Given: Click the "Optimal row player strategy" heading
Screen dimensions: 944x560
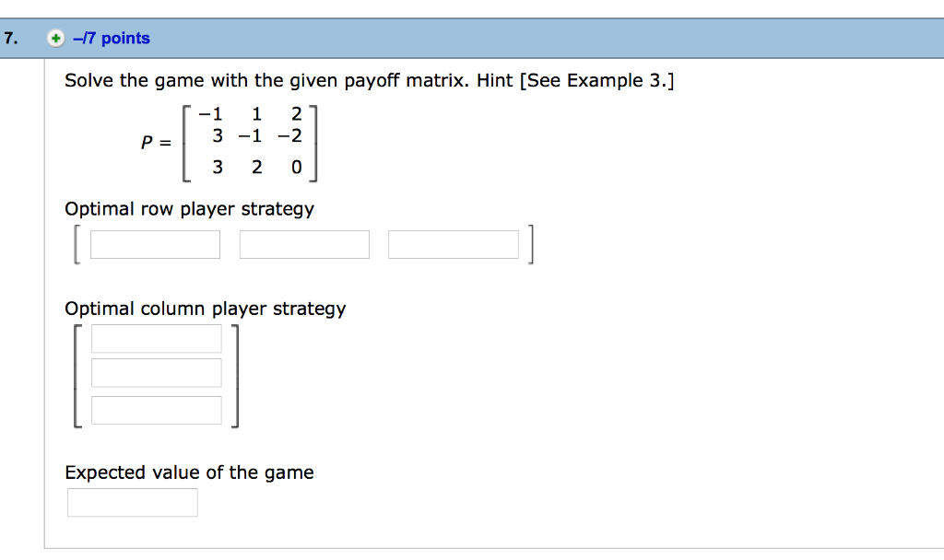Looking at the screenshot, I should click(x=189, y=209).
